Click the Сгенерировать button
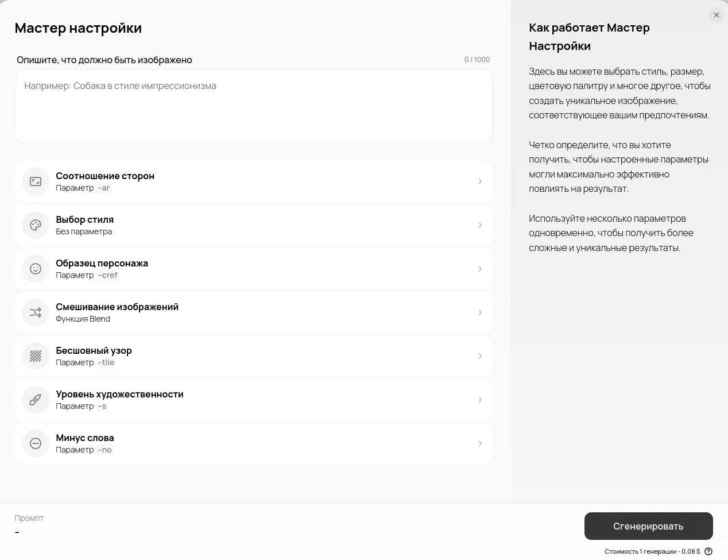Image resolution: width=728 pixels, height=560 pixels. pos(648,526)
